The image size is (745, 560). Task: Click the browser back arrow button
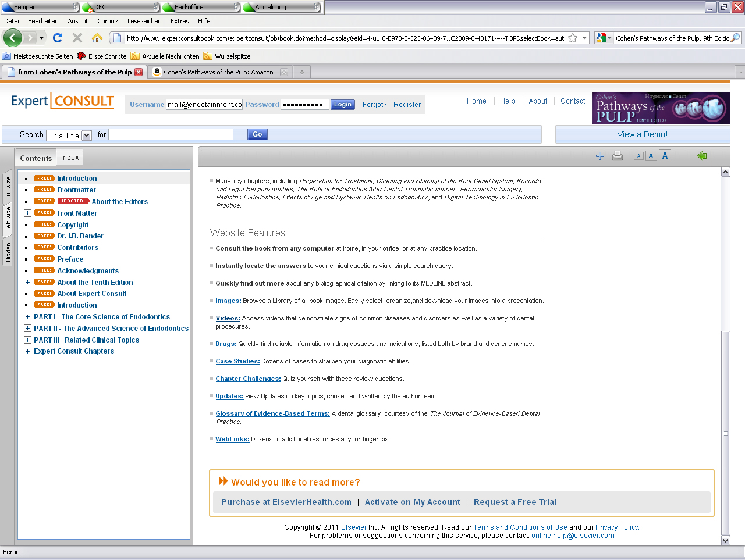13,38
